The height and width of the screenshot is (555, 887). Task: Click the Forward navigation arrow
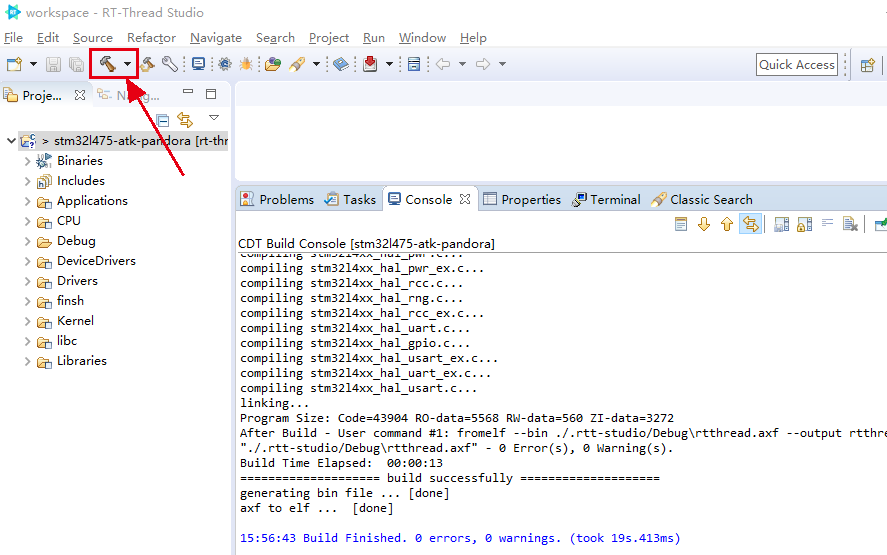tap(483, 64)
